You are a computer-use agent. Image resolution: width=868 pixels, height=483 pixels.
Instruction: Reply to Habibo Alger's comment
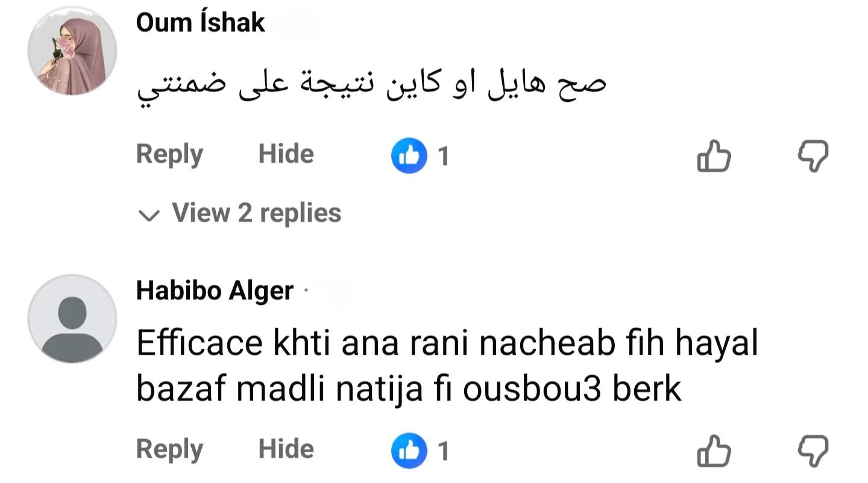coord(169,450)
